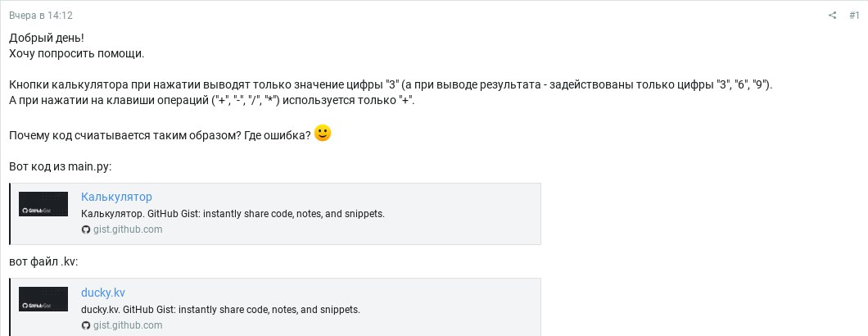Click the GitHub Gist thumbnail in ducky.kv card
This screenshot has height=336, width=868.
43,299
